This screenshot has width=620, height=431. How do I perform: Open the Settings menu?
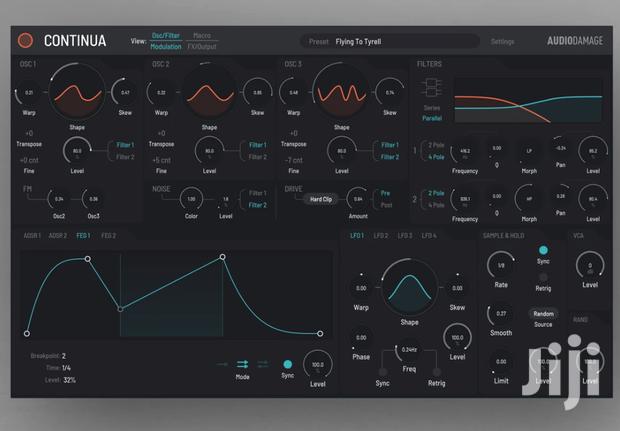[x=503, y=42]
